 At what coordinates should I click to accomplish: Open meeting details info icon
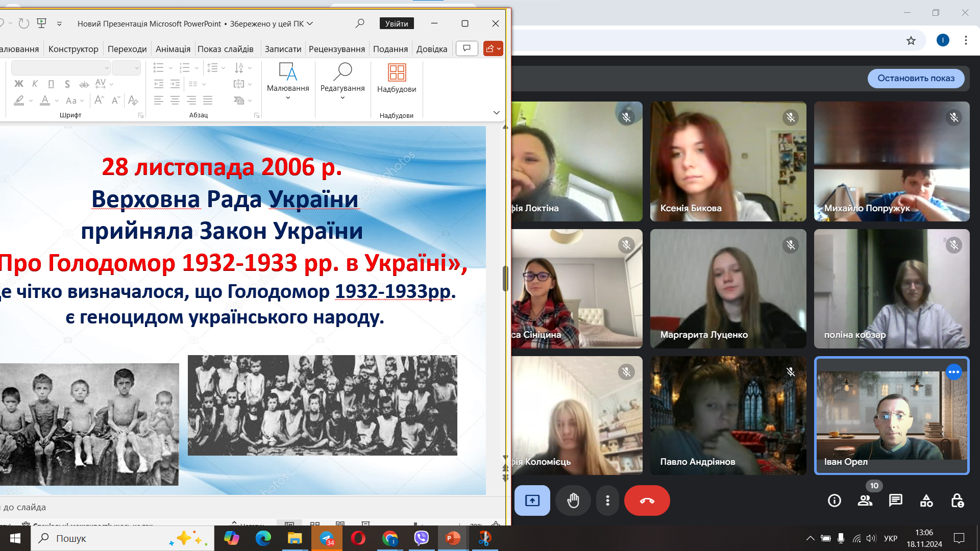coord(834,500)
